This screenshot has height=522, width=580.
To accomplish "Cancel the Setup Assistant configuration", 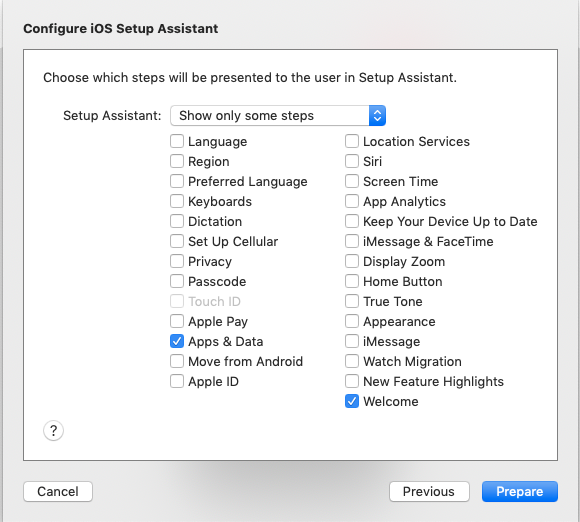I will [x=58, y=491].
